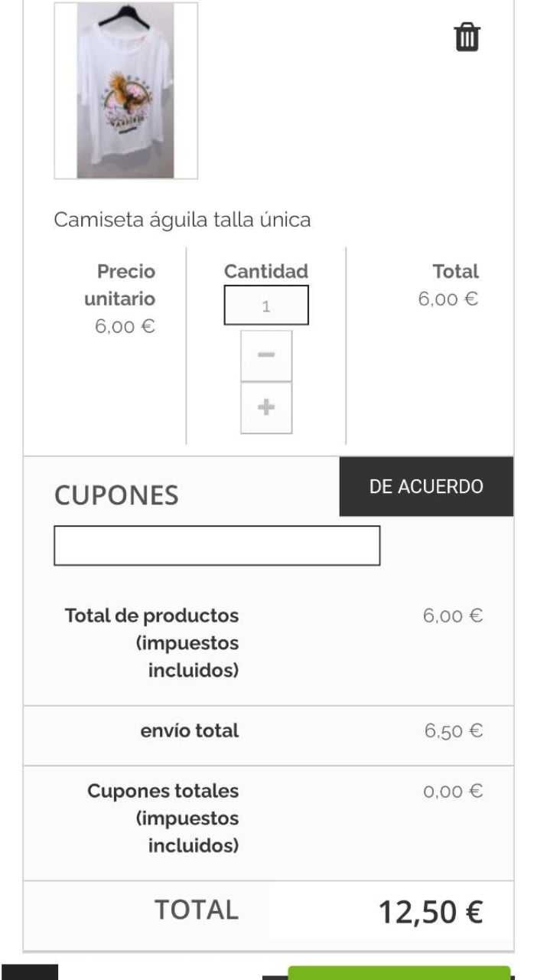Click the quantity box showing 1
Viewport: 537px width, 980px height.
point(266,305)
